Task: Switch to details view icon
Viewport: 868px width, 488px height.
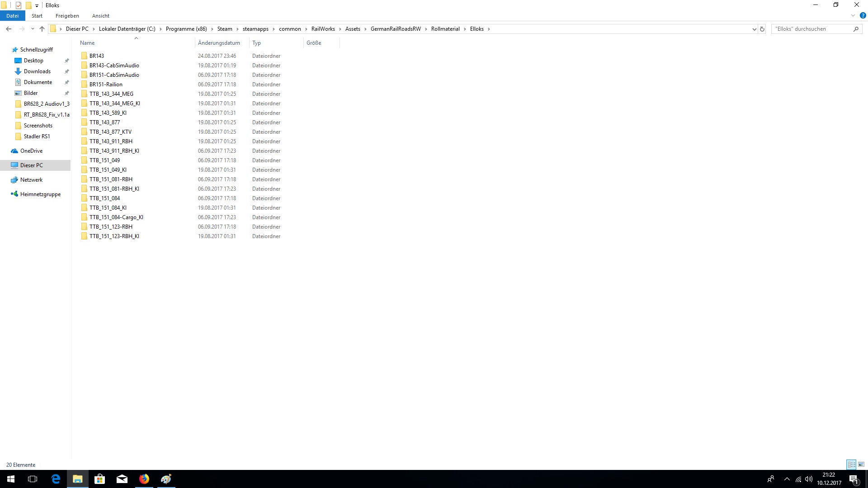Action: (x=851, y=465)
